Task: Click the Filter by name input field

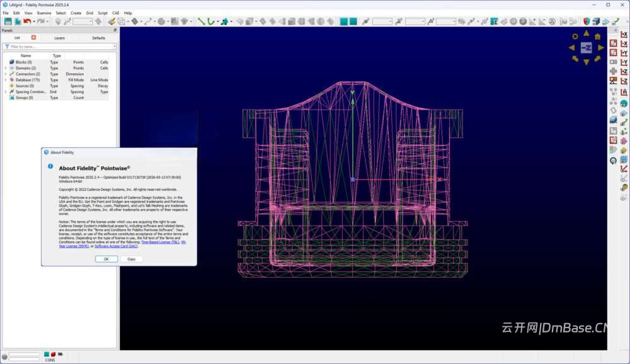Action: tap(59, 47)
